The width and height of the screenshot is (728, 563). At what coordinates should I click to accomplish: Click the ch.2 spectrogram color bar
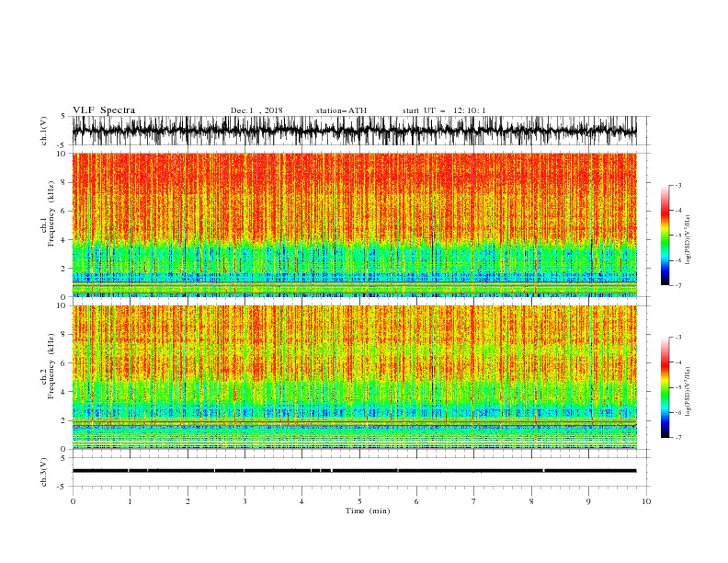[x=665, y=387]
